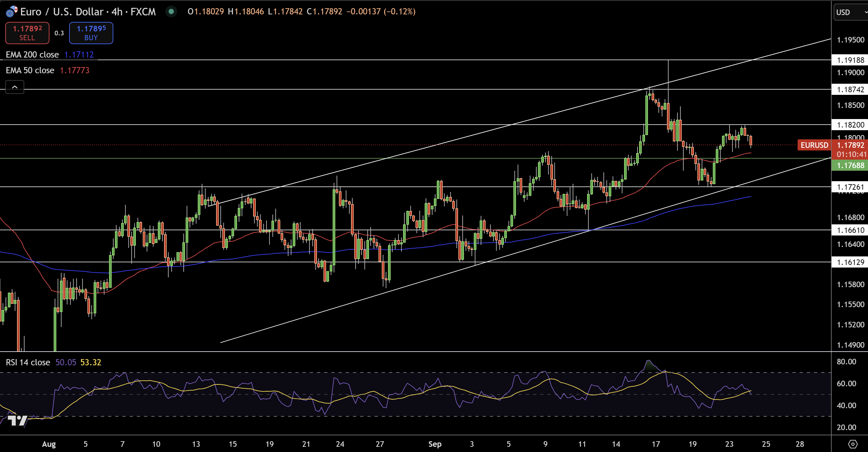
Task: Click the EMA 200 value 1.17112
Action: point(79,55)
